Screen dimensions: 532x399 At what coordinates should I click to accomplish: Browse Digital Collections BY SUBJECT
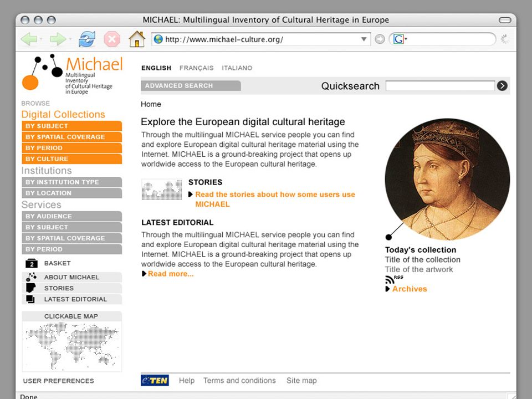tap(72, 126)
